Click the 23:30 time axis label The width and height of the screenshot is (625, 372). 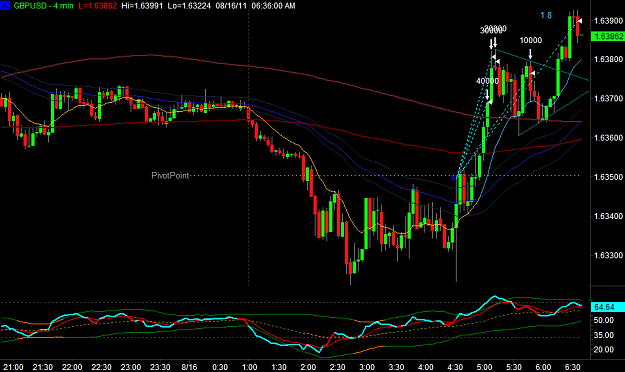160,367
